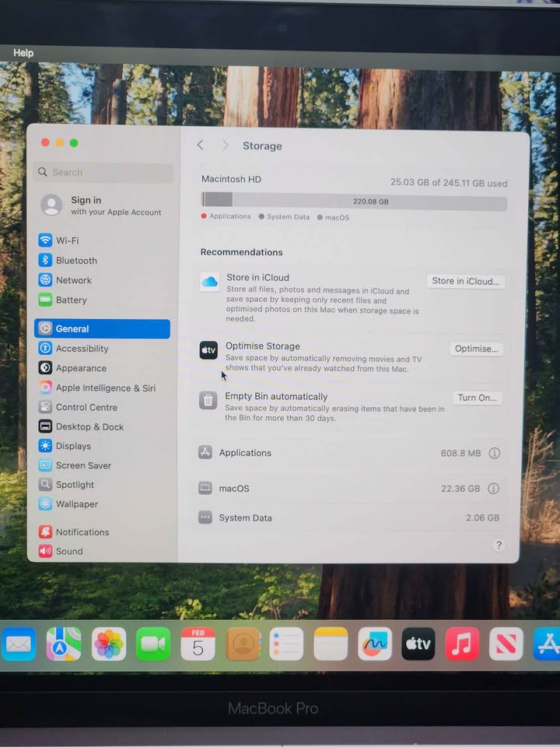Show info for macOS storage

click(493, 489)
